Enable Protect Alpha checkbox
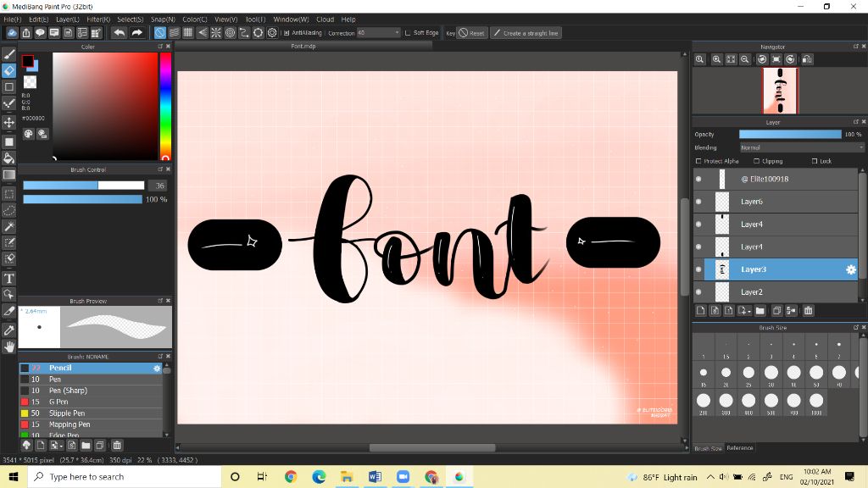Screen dimensions: 868x488 698,161
